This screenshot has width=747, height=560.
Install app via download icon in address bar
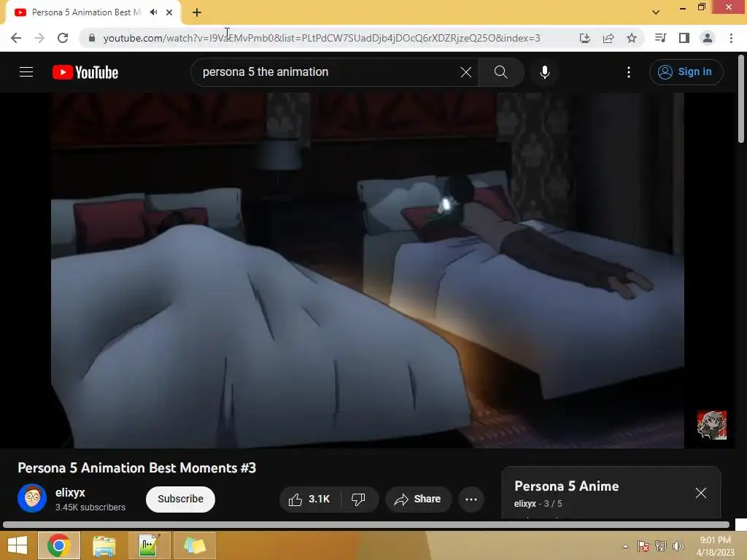point(584,38)
